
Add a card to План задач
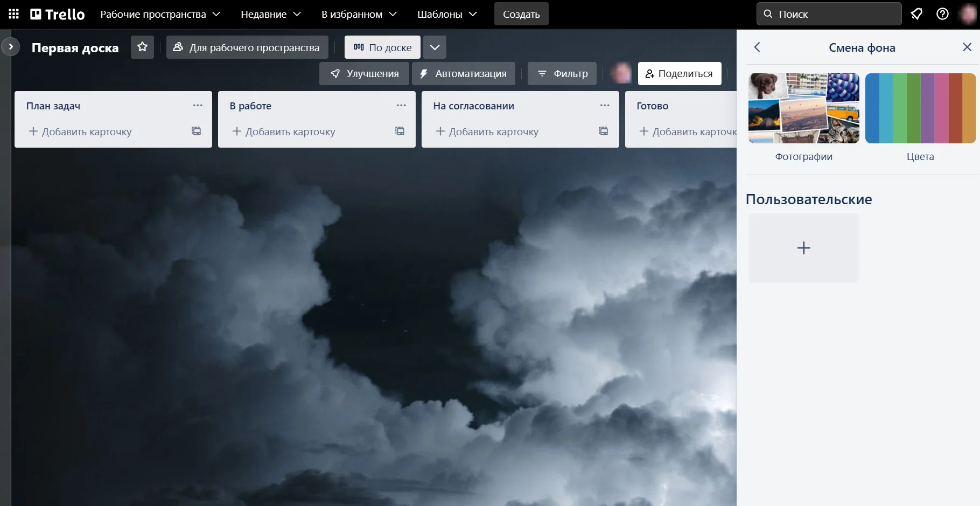[x=80, y=131]
